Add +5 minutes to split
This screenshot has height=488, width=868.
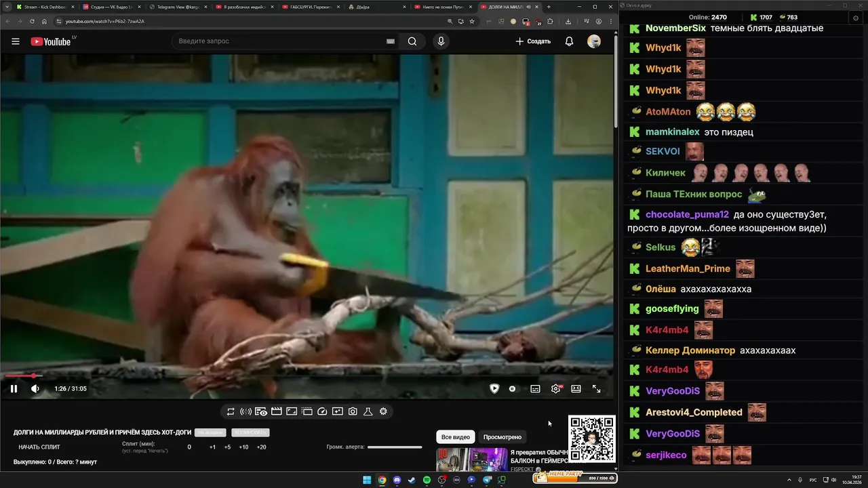click(227, 447)
